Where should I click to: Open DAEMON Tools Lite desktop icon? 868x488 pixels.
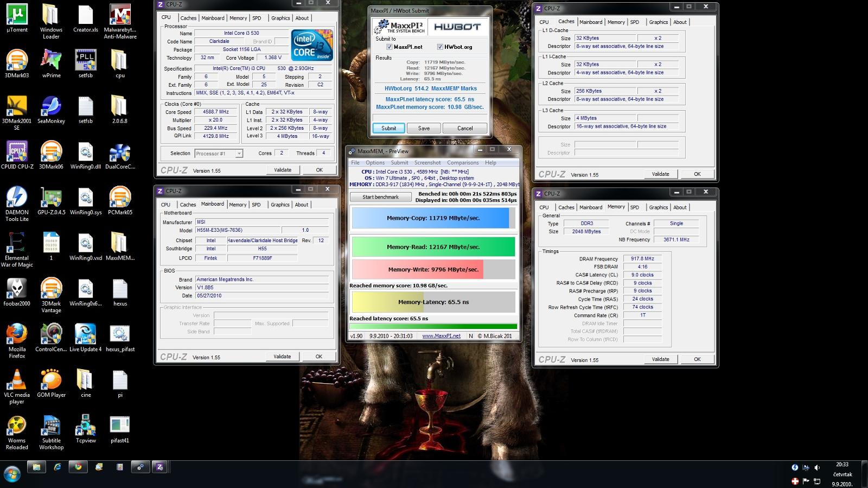pyautogui.click(x=17, y=204)
